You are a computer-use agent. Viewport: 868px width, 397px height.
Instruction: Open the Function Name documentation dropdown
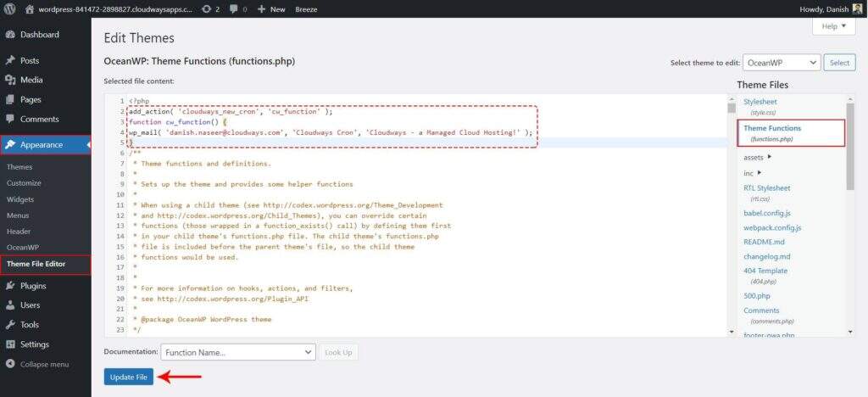point(237,352)
